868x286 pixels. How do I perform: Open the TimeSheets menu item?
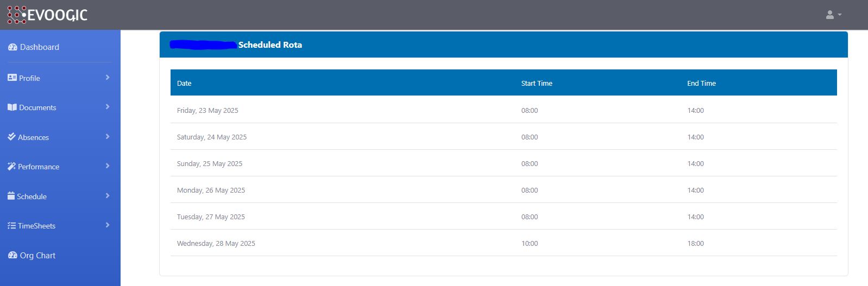[x=60, y=225]
